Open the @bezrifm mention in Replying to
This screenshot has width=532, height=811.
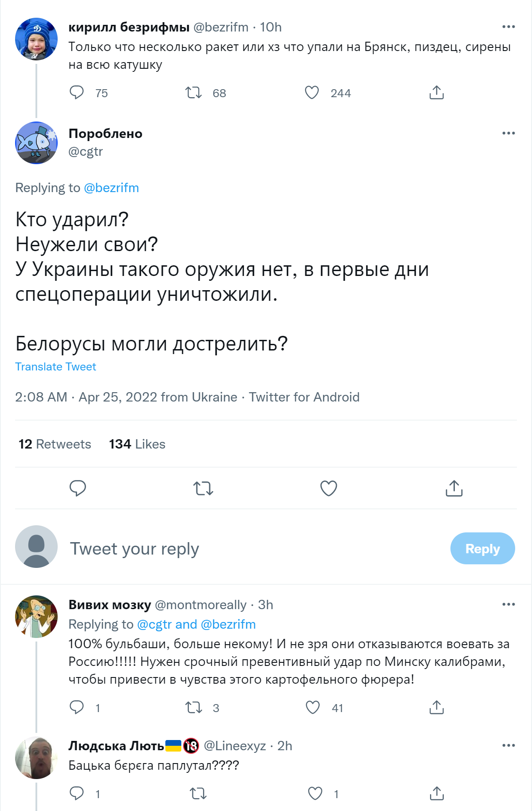coord(111,188)
